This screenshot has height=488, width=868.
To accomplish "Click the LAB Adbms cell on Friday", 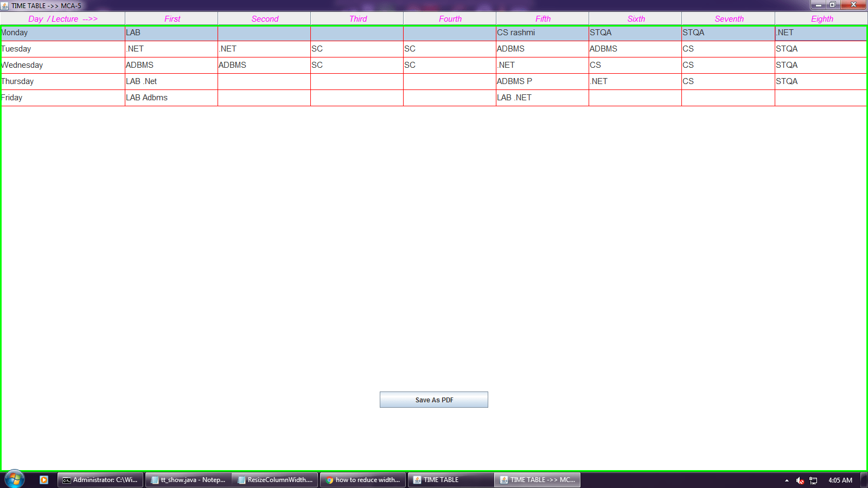I will tap(171, 98).
